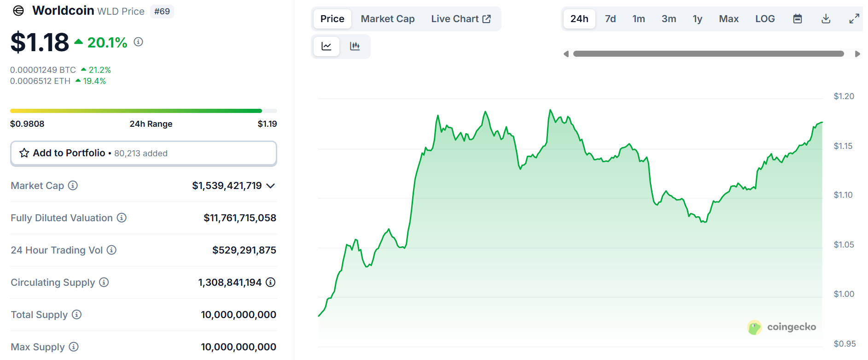Click the 0.00001249 BTC value
The width and height of the screenshot is (868, 360).
pyautogui.click(x=43, y=70)
